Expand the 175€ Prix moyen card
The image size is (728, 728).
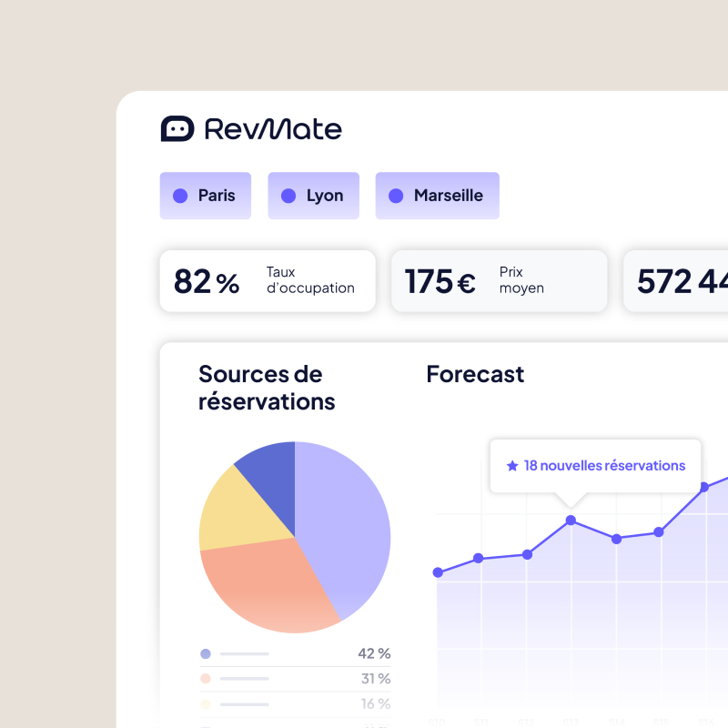pyautogui.click(x=499, y=281)
